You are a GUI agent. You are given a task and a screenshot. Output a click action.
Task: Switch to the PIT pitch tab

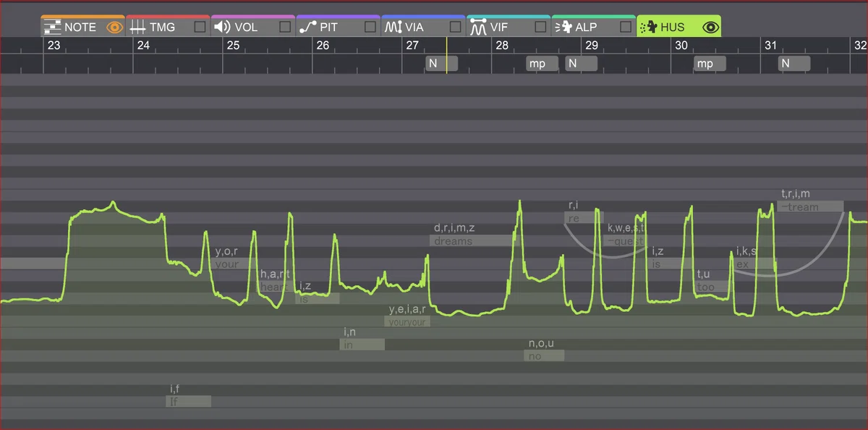(x=338, y=27)
